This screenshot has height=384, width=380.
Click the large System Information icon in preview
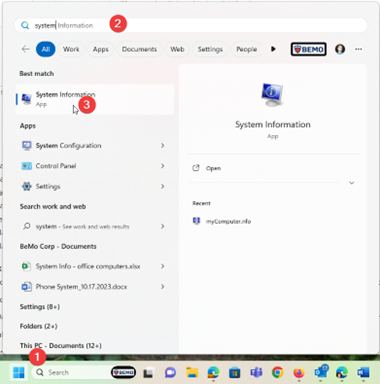272,94
